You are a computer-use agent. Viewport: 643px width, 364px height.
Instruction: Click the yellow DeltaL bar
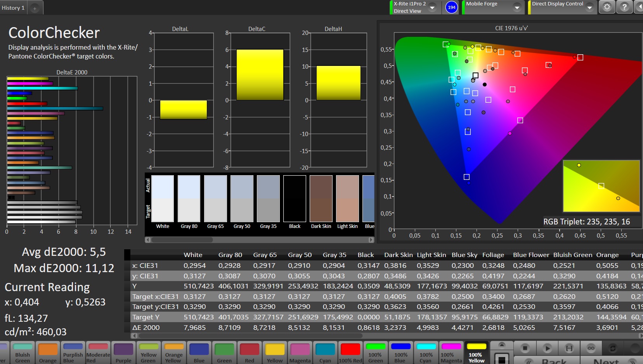pos(183,110)
